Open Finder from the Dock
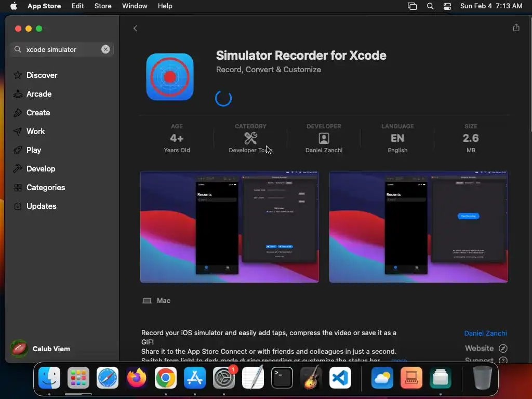 coord(49,377)
